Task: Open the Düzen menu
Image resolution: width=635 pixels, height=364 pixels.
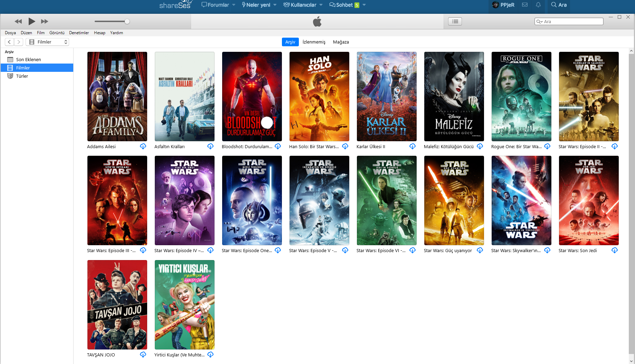Action: [26, 33]
